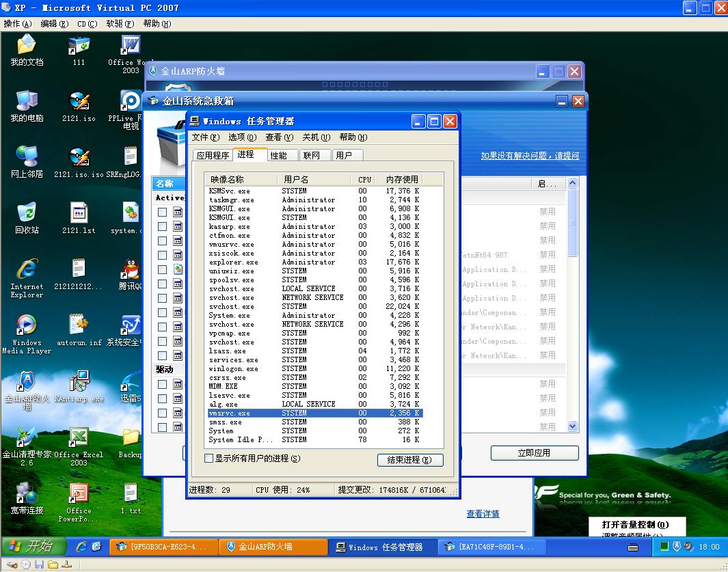Image resolution: width=728 pixels, height=572 pixels.
Task: Select the 111 desktop shortcut icon
Action: point(79,50)
